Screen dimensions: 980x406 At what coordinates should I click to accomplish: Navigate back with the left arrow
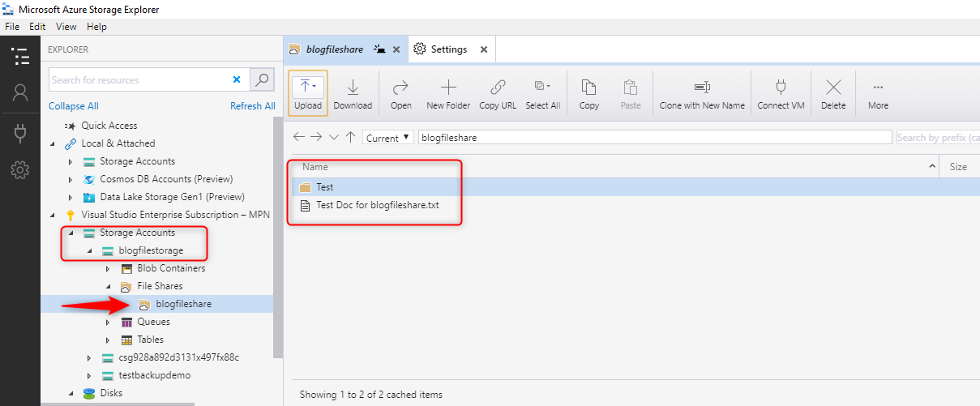coord(299,137)
